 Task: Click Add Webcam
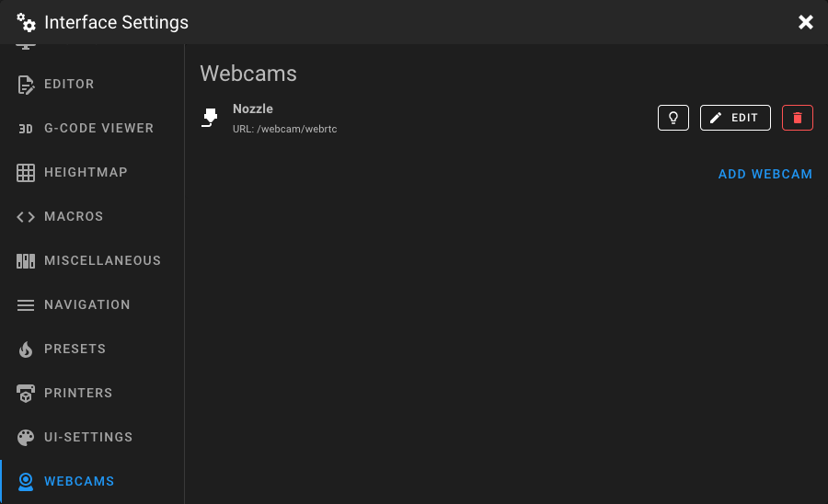coord(765,174)
